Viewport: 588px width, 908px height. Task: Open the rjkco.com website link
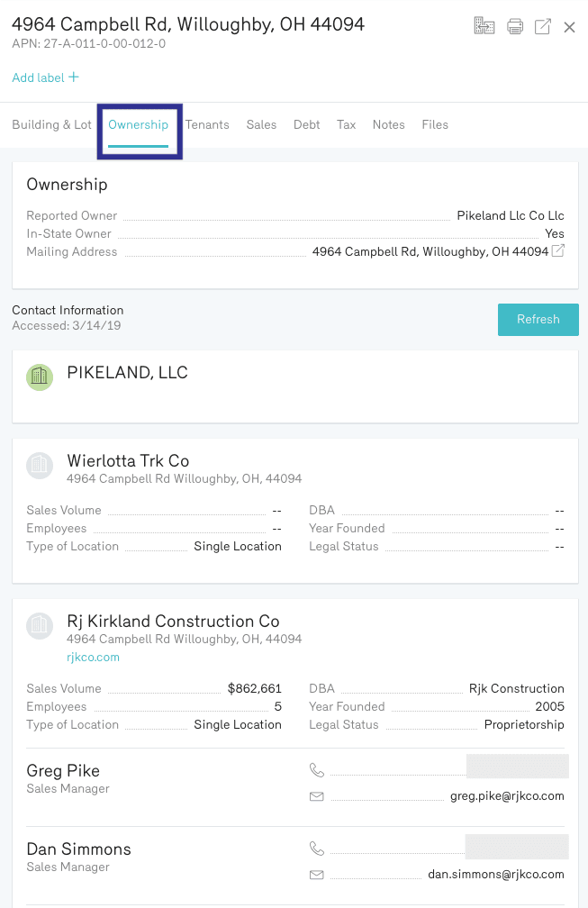tap(93, 658)
